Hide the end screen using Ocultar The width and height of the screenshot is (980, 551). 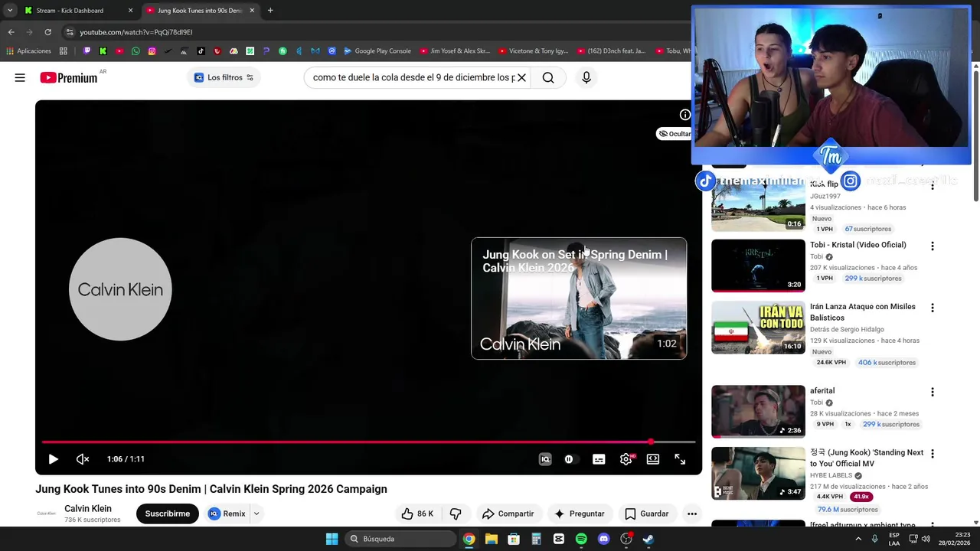coord(674,134)
